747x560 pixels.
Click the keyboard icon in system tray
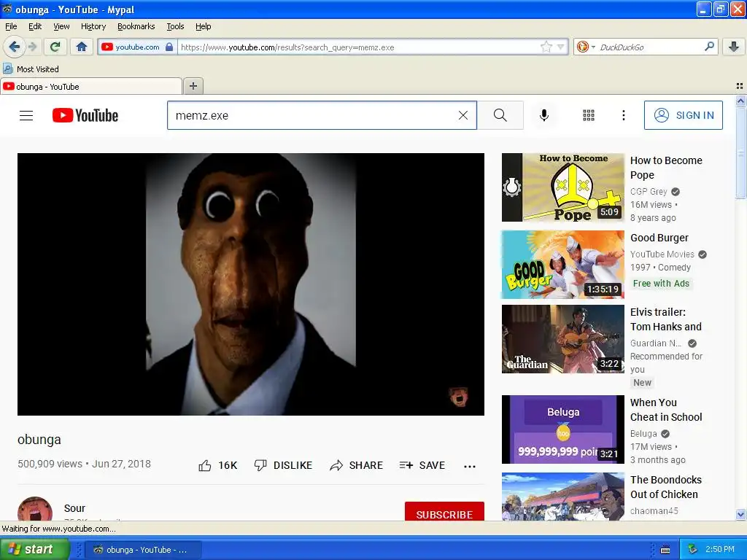[x=665, y=550]
